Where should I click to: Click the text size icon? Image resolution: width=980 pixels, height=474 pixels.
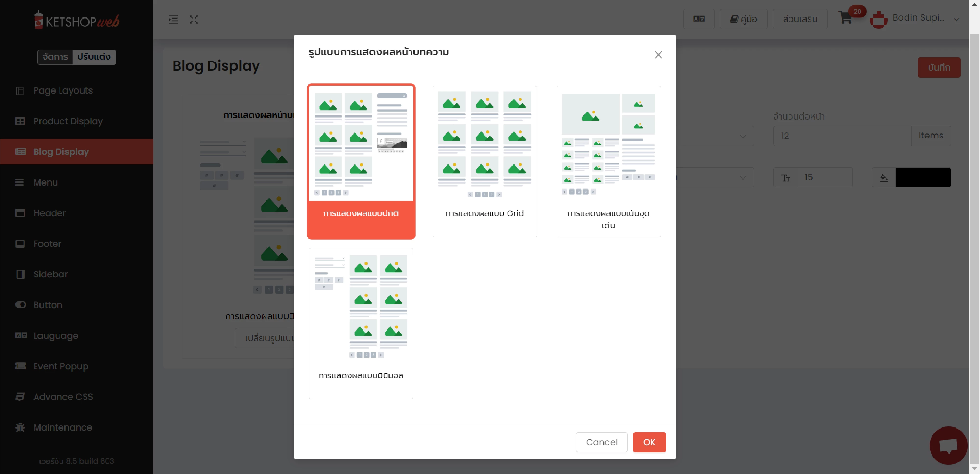click(785, 178)
